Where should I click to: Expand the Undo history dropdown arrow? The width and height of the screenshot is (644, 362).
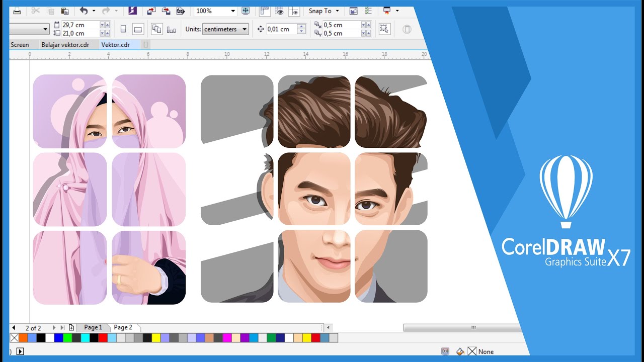pos(93,11)
